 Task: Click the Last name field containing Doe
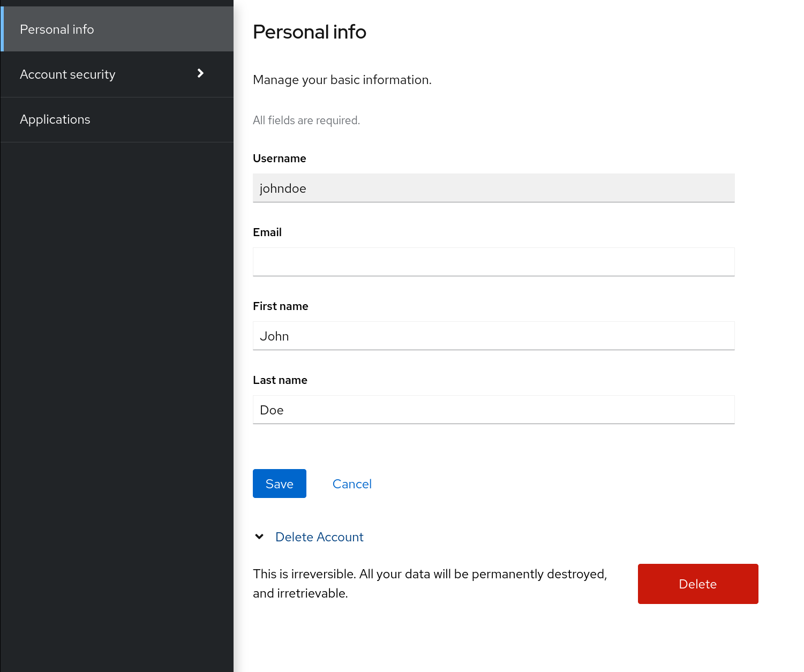tap(493, 410)
